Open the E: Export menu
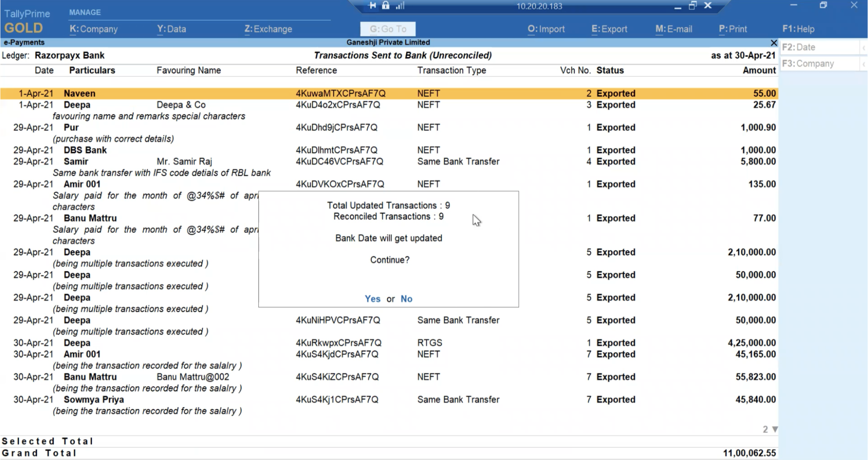This screenshot has height=460, width=868. (609, 29)
